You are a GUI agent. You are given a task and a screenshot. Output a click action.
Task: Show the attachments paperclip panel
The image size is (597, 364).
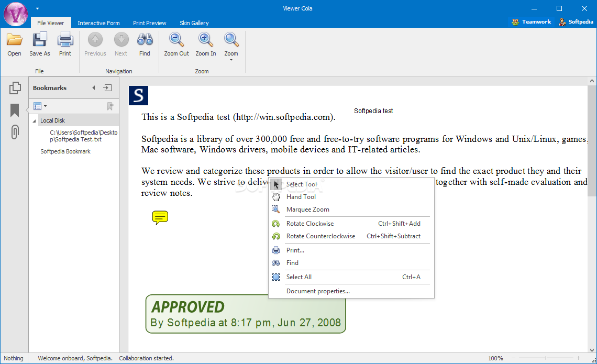click(x=15, y=132)
